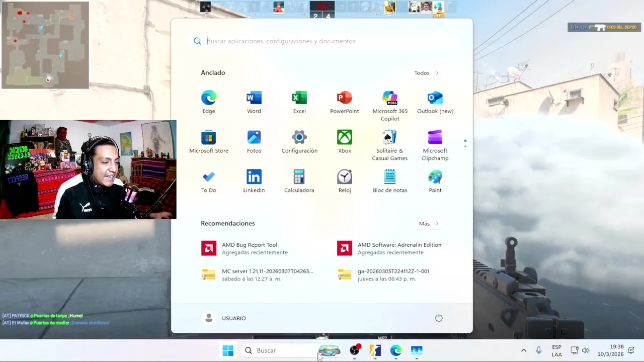Click microphone icon in system tray

pyautogui.click(x=539, y=350)
